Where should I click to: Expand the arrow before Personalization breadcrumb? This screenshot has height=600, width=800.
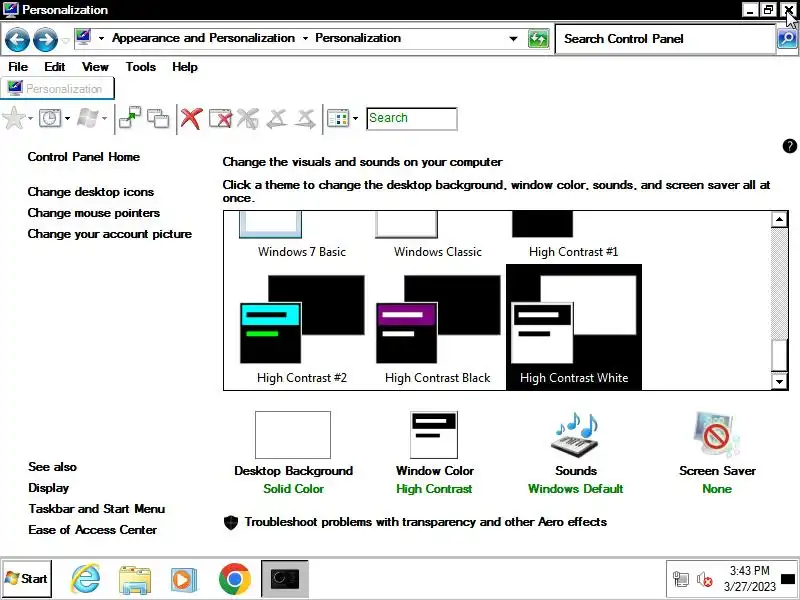click(305, 38)
